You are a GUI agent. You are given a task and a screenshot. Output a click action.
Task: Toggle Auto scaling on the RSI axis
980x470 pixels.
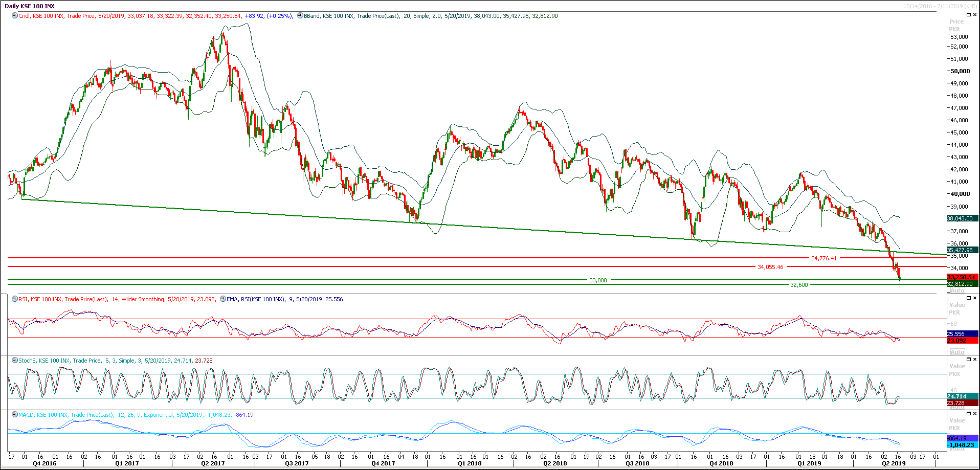pyautogui.click(x=956, y=351)
